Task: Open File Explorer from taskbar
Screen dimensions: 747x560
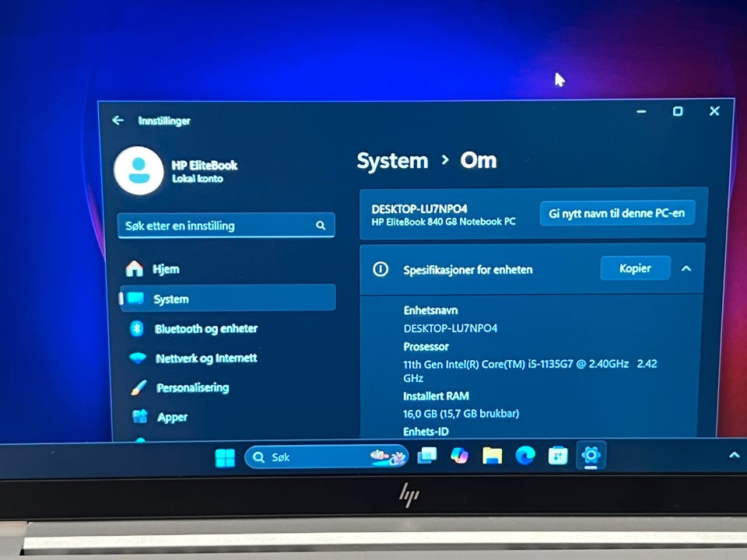Action: coord(492,456)
